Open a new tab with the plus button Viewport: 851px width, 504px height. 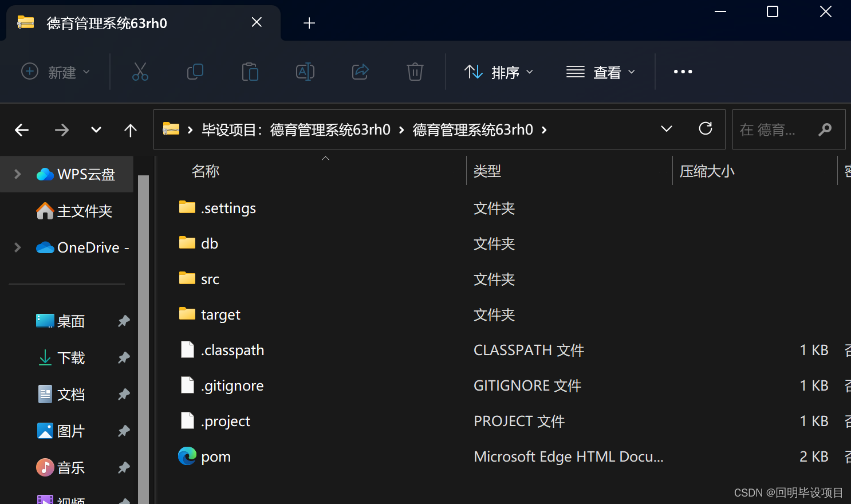pyautogui.click(x=309, y=23)
